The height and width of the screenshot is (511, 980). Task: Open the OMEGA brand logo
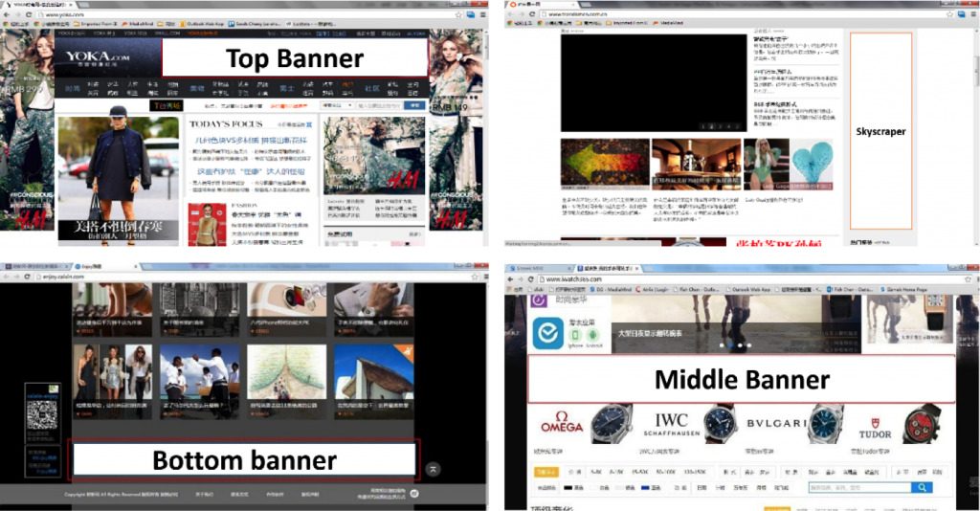561,423
